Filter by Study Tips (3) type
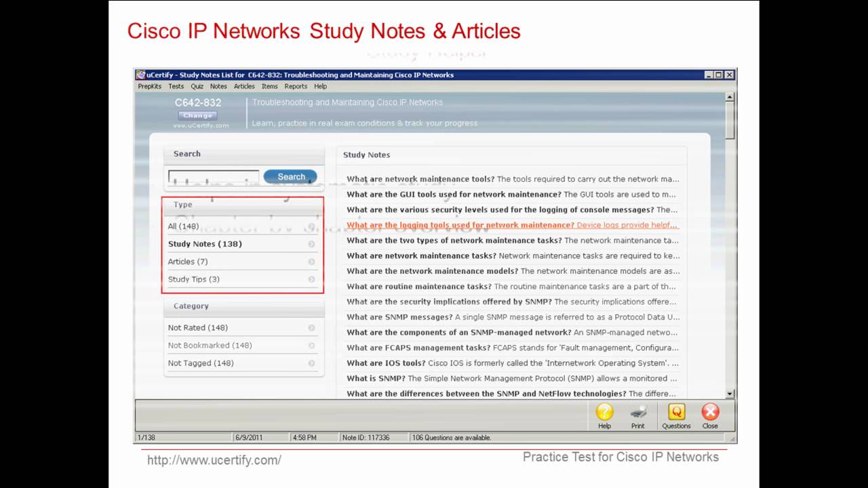The height and width of the screenshot is (488, 868). coord(242,279)
